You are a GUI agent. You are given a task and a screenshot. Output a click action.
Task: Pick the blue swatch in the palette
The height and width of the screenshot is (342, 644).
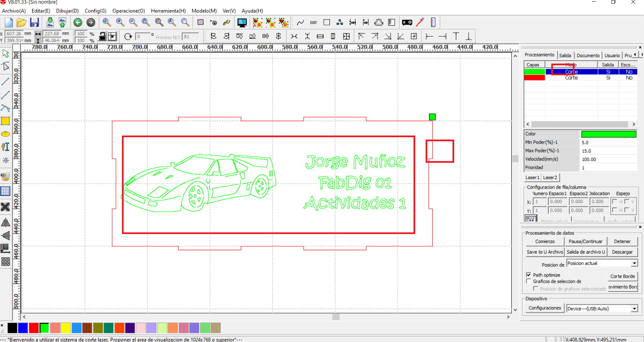23,328
